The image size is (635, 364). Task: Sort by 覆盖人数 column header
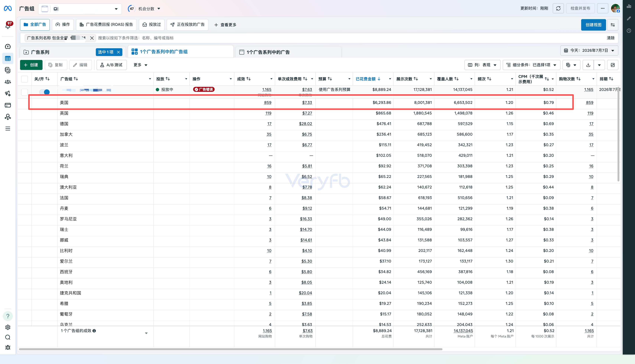(448, 79)
